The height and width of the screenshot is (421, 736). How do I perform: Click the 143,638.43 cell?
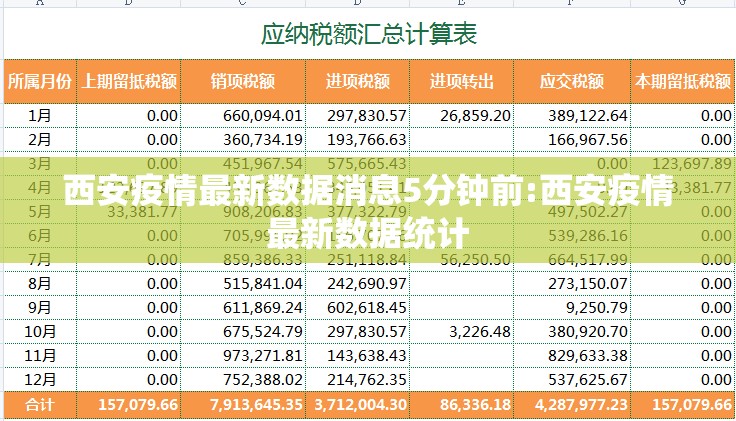pyautogui.click(x=358, y=355)
